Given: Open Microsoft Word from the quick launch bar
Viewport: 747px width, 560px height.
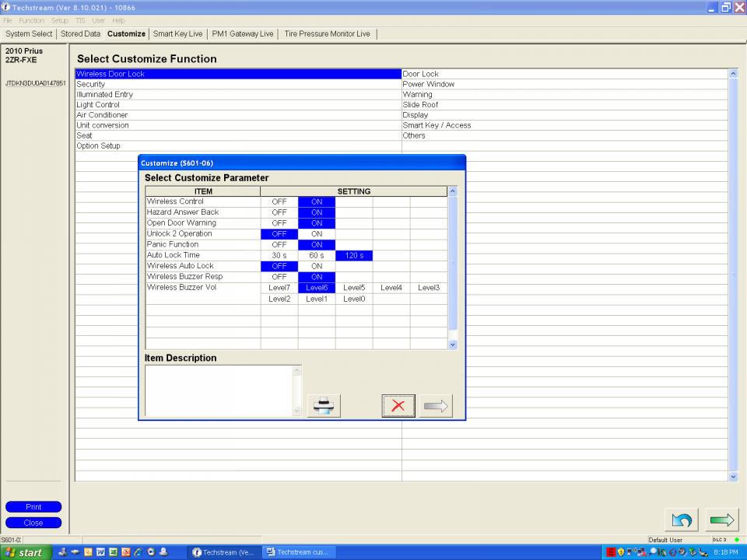Looking at the screenshot, I should coord(100,552).
